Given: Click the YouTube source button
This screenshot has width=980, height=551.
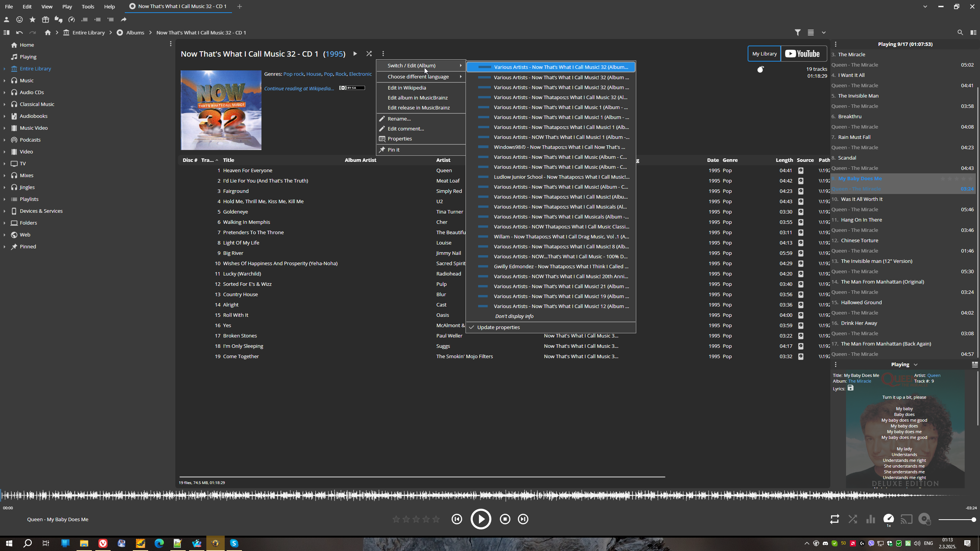Looking at the screenshot, I should click(803, 54).
